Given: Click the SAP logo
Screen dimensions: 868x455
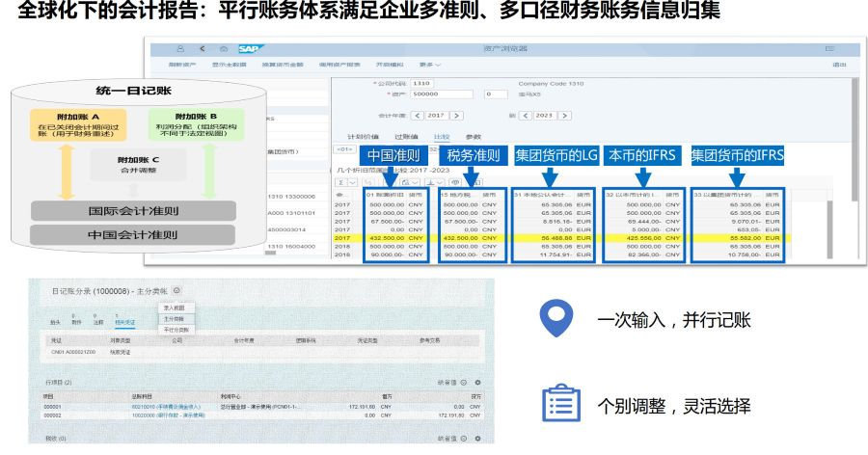Looking at the screenshot, I should (251, 49).
